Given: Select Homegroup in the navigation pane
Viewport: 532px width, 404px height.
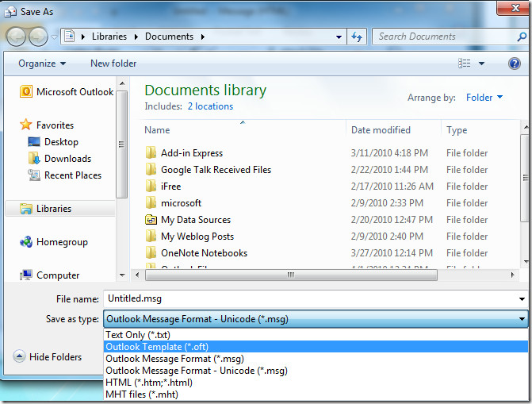Looking at the screenshot, I should click(x=54, y=242).
